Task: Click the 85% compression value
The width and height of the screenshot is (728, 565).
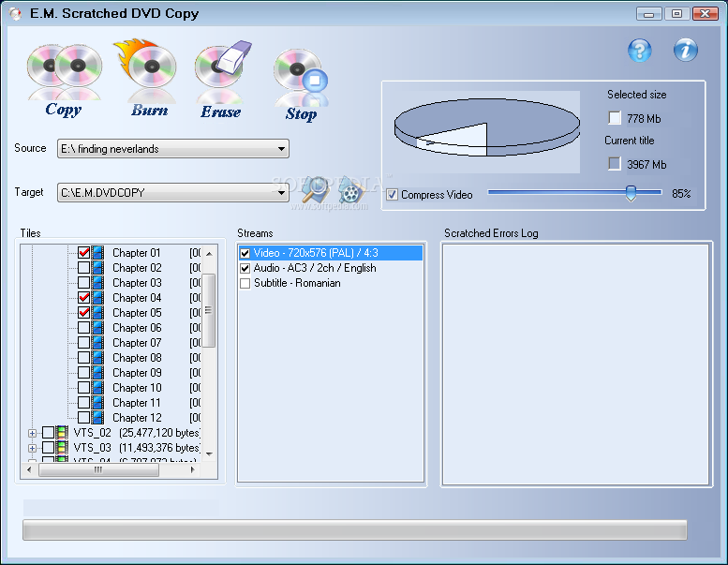Action: pyautogui.click(x=681, y=194)
